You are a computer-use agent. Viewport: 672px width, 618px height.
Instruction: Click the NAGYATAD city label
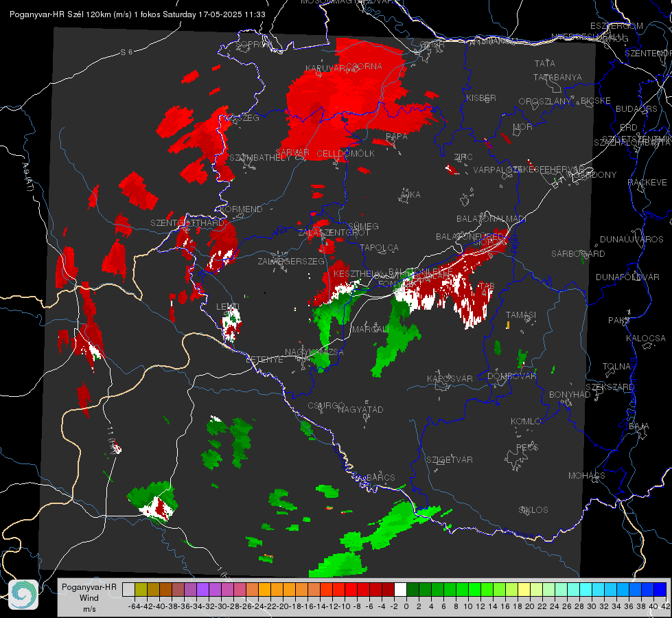(x=360, y=409)
